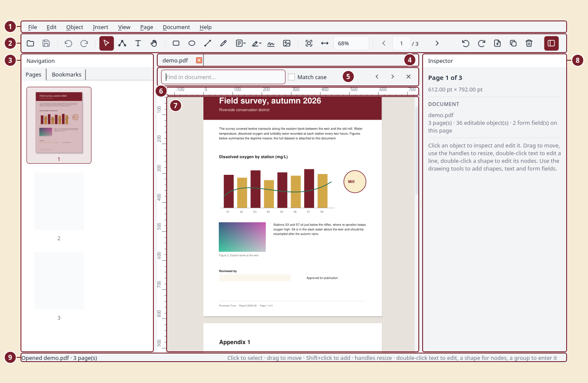The height and width of the screenshot is (383, 588).
Task: Select the Text tool
Action: 138,43
